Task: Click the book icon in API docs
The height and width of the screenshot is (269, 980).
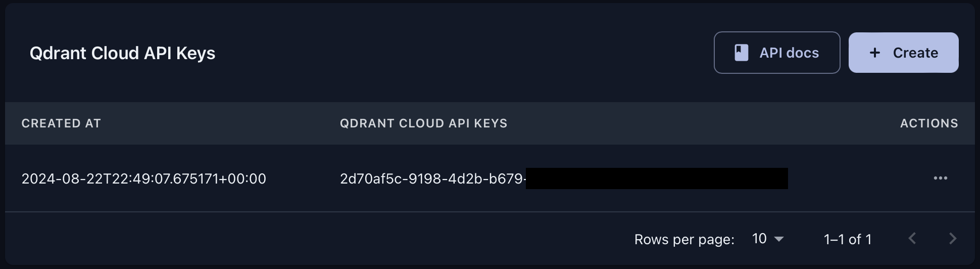Action: click(x=741, y=53)
